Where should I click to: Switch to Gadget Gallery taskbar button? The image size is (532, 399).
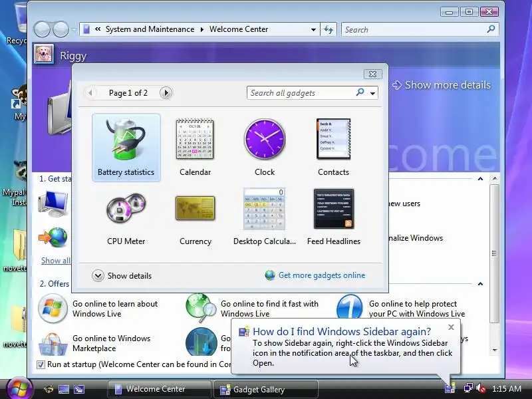[x=266, y=390]
